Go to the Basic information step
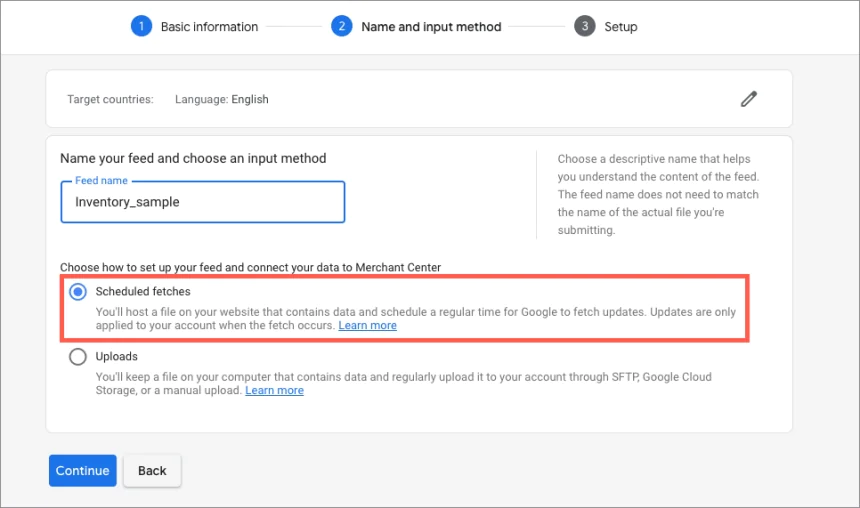This screenshot has width=860, height=508. [209, 27]
